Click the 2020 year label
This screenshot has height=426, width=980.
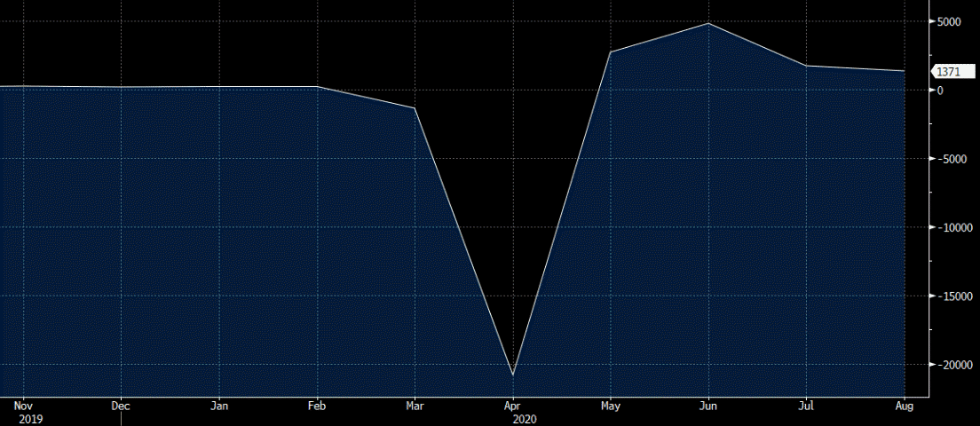coord(524,418)
